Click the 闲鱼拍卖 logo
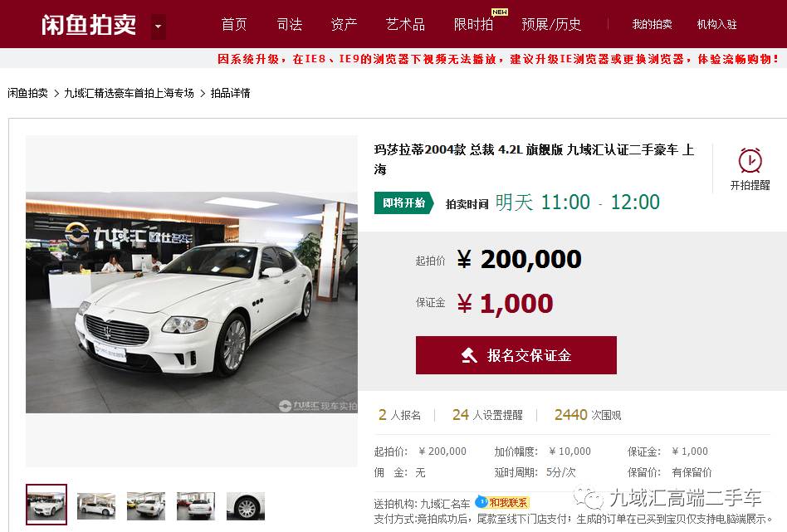 (x=89, y=25)
